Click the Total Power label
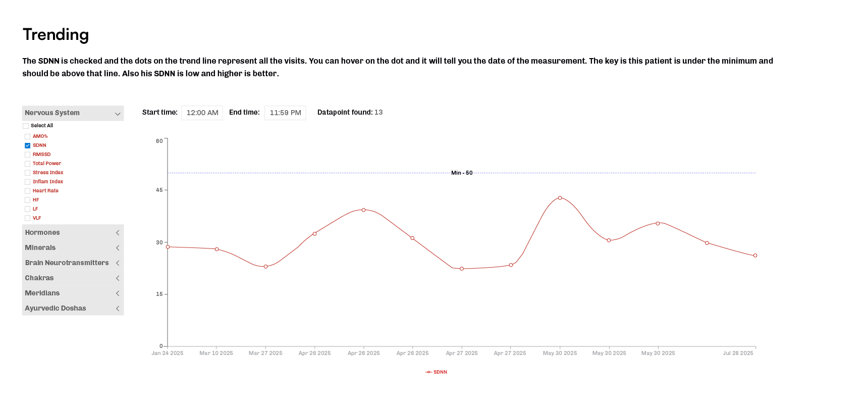This screenshot has width=868, height=404. [x=47, y=164]
